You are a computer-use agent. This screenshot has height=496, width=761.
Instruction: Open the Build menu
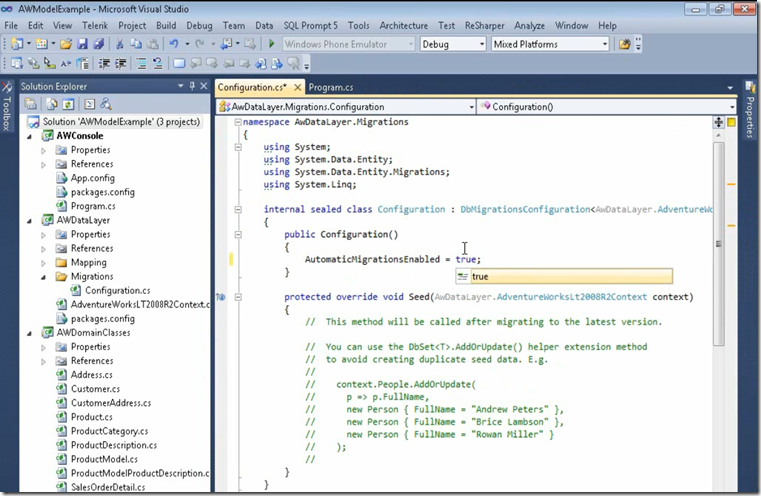166,26
